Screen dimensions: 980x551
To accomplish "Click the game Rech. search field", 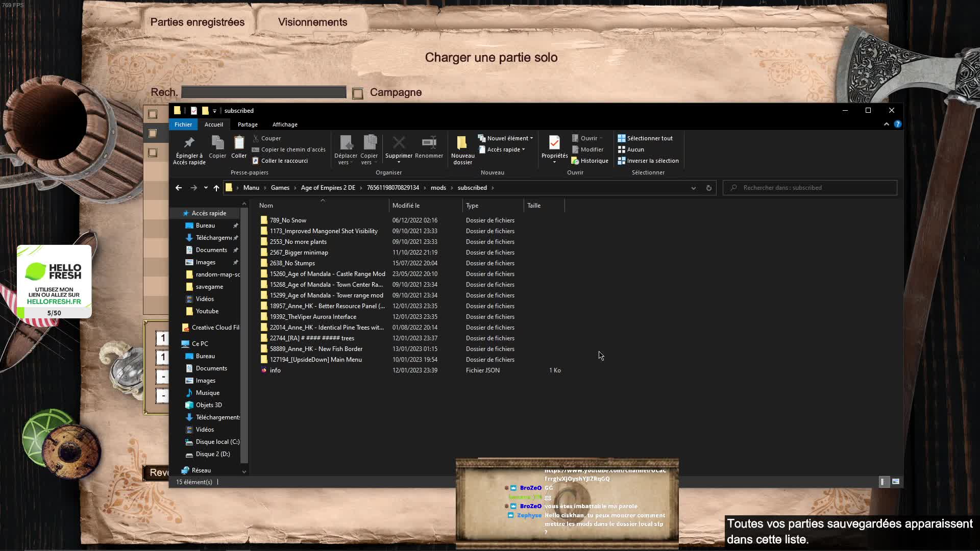I will tap(264, 92).
